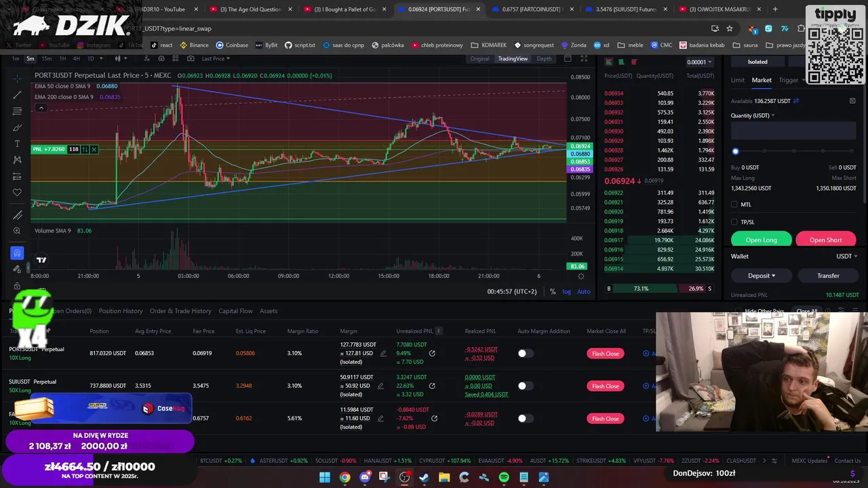Open Steam from the taskbar

(425, 477)
